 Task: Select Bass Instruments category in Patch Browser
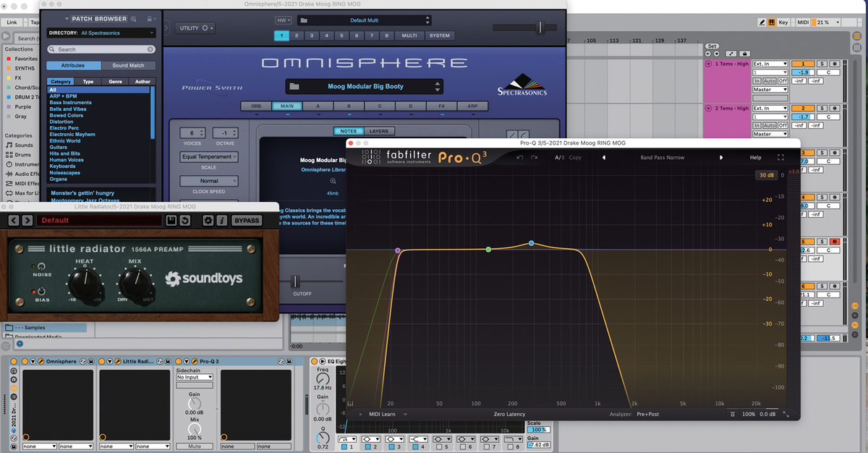coord(70,103)
